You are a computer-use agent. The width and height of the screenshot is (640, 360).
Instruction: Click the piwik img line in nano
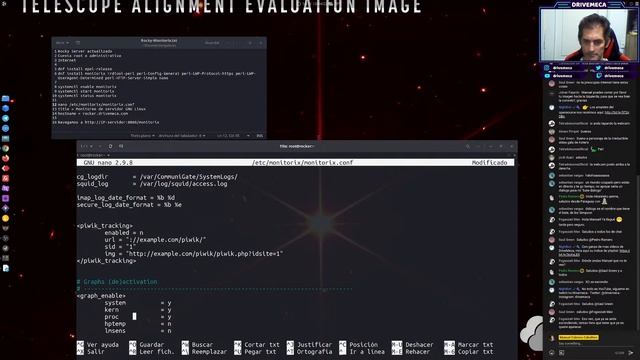193,253
